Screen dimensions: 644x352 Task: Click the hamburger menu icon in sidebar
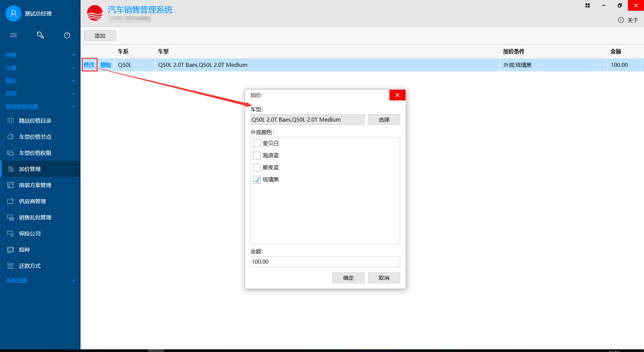coord(13,35)
